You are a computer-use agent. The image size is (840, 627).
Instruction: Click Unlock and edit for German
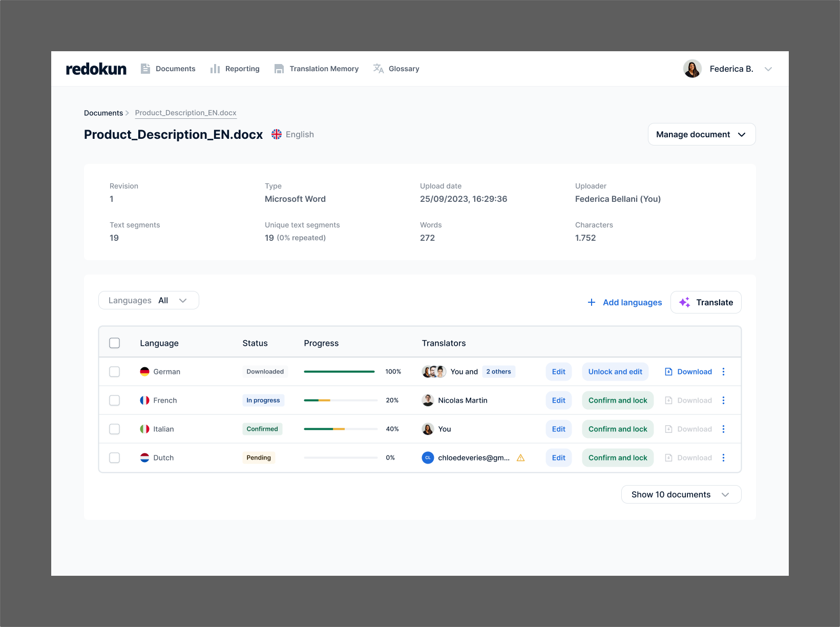point(615,371)
